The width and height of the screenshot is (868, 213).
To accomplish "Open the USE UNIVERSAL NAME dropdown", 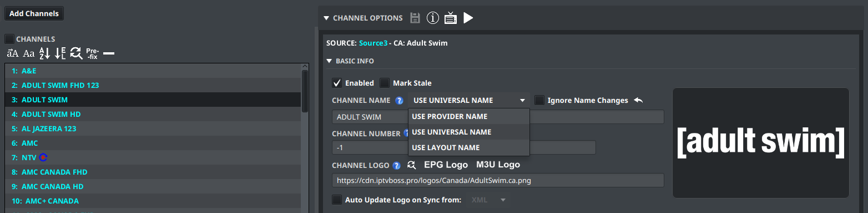I will [x=469, y=101].
